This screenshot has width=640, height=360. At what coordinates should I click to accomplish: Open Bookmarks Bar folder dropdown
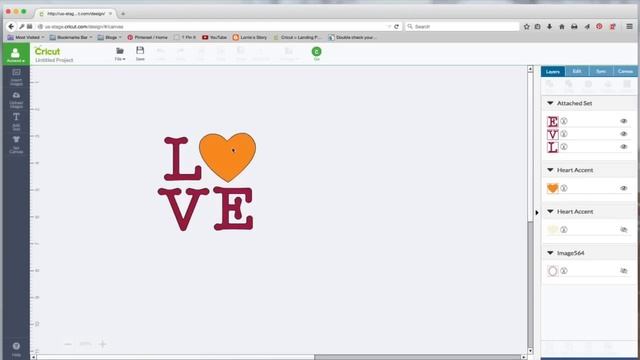[71, 37]
